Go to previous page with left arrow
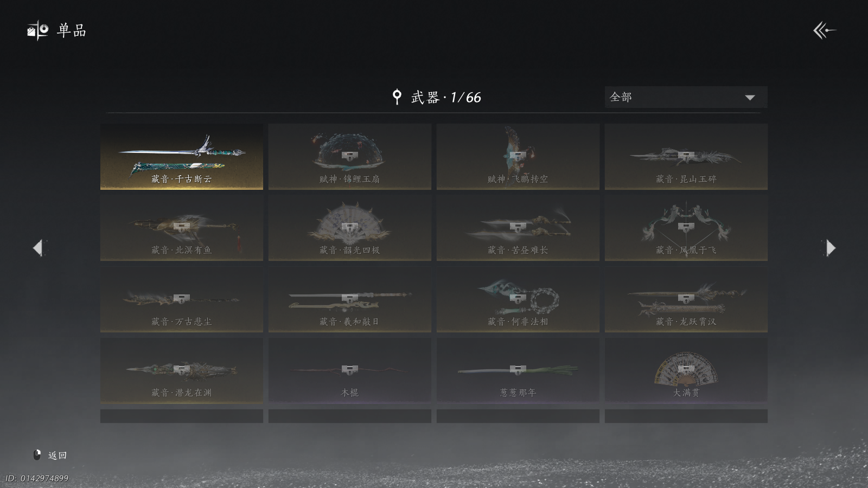Screen dimensions: 868x488 coord(37,248)
